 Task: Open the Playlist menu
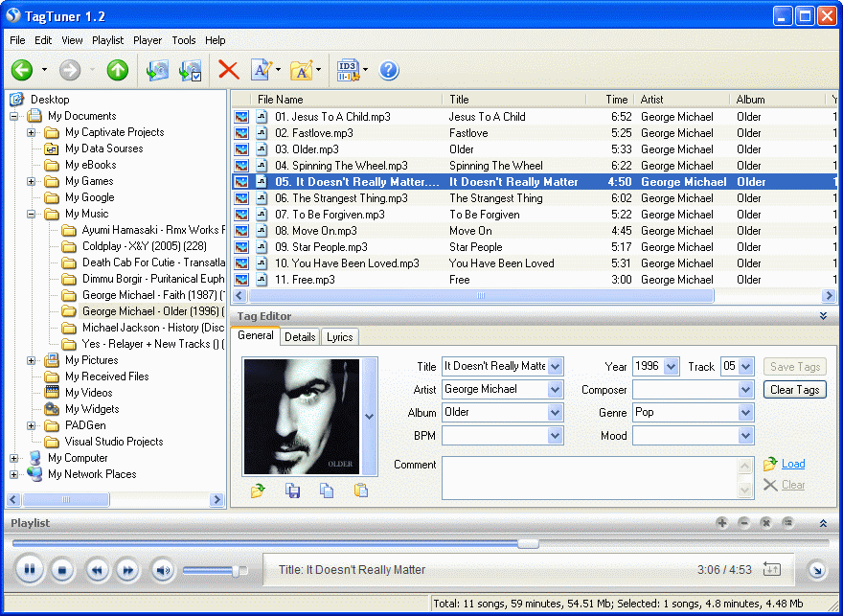pyautogui.click(x=107, y=40)
